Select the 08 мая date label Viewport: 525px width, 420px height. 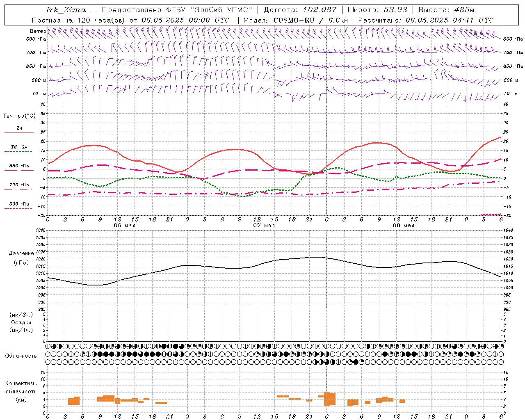[403, 226]
